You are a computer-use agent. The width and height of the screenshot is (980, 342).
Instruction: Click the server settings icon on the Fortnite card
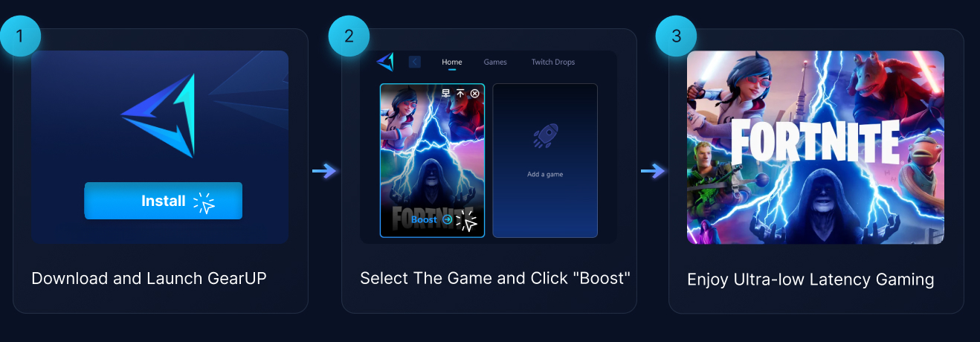point(446,93)
